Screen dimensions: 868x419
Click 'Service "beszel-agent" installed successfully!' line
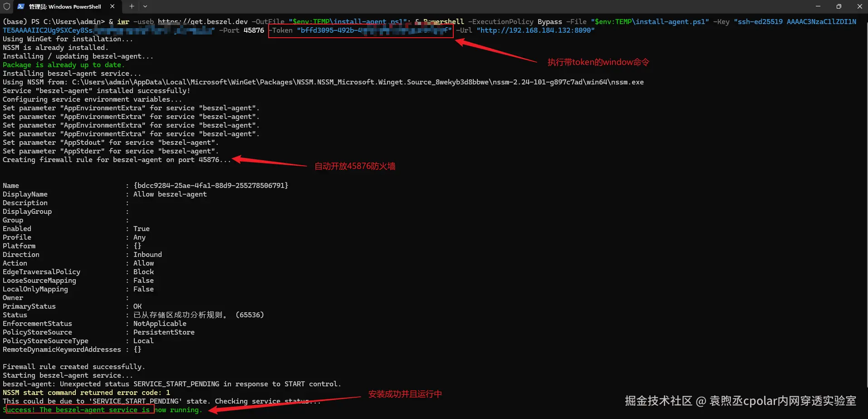point(97,91)
